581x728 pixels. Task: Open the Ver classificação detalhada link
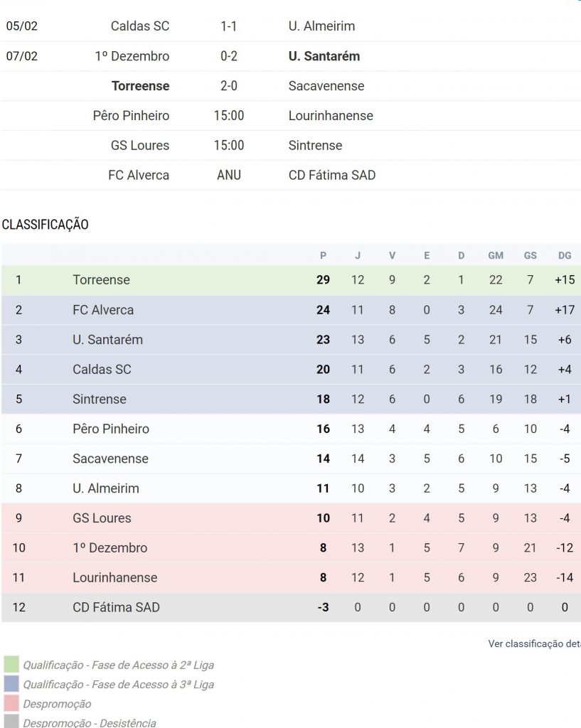coord(533,643)
